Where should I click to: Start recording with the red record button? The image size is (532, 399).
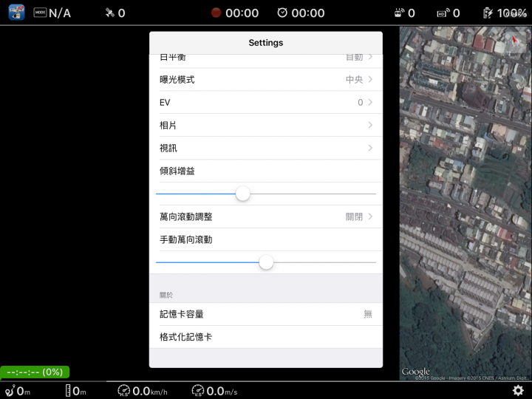(x=216, y=13)
